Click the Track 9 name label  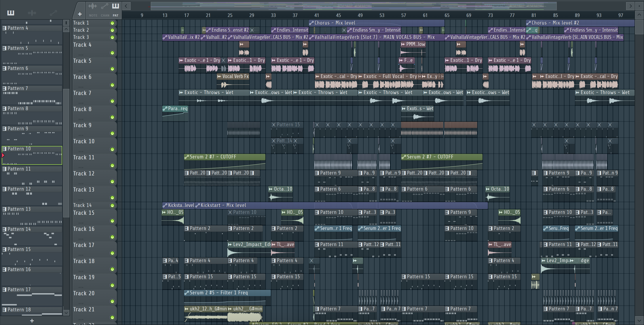pos(82,125)
